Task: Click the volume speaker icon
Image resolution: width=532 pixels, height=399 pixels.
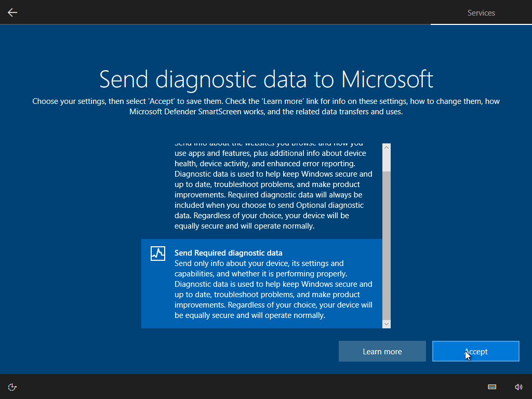Action: 518,387
